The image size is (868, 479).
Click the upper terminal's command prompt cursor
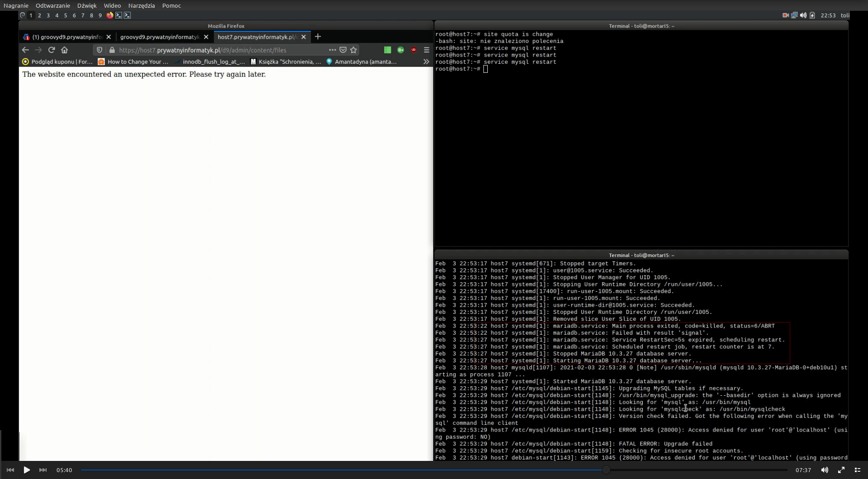click(x=486, y=69)
